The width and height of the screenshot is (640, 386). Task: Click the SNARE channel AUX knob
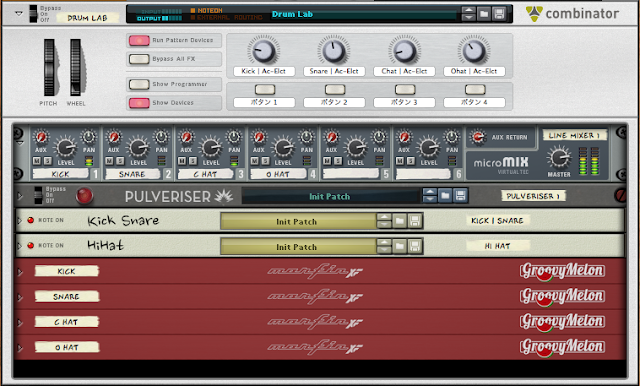click(x=113, y=137)
